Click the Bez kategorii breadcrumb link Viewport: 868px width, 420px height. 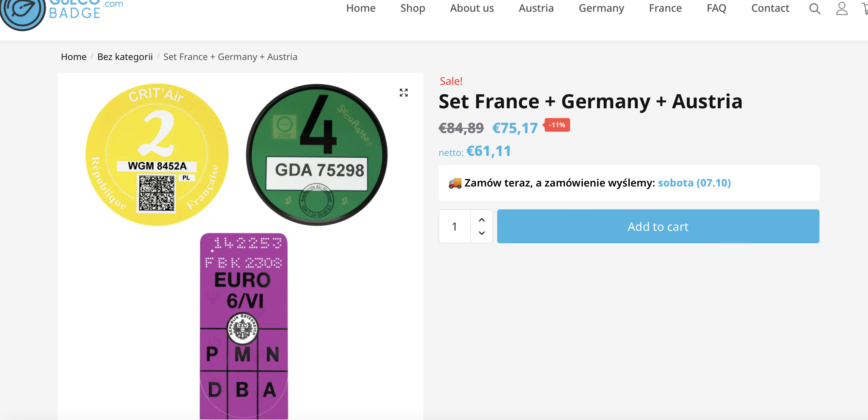[x=125, y=57]
